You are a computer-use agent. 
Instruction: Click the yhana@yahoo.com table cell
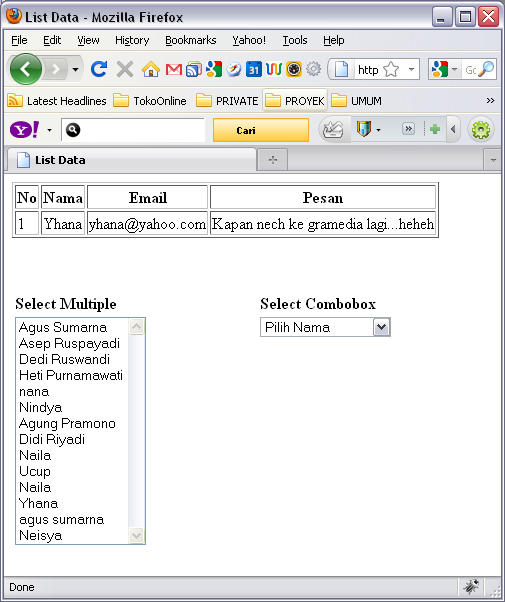coord(147,223)
